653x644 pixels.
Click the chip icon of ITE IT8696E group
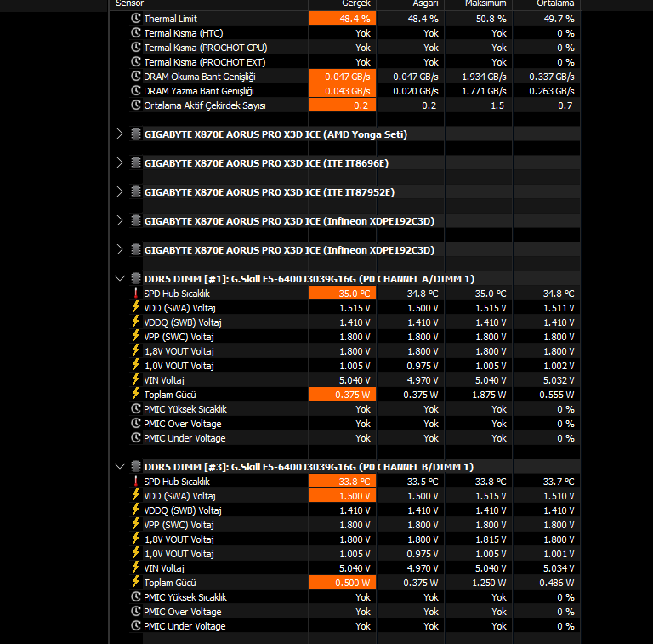tap(136, 162)
